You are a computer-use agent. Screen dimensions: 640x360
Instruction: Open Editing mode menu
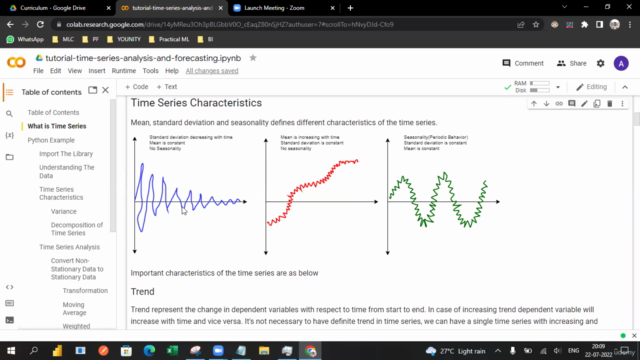pyautogui.click(x=591, y=87)
